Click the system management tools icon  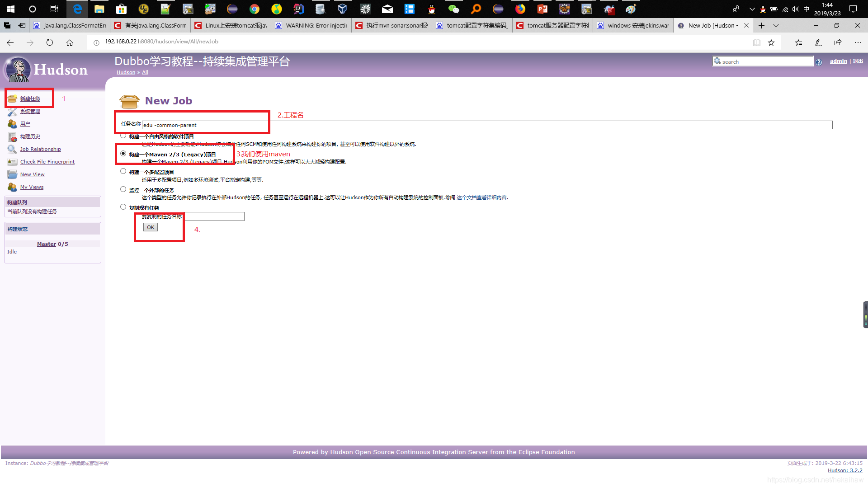[x=12, y=111]
